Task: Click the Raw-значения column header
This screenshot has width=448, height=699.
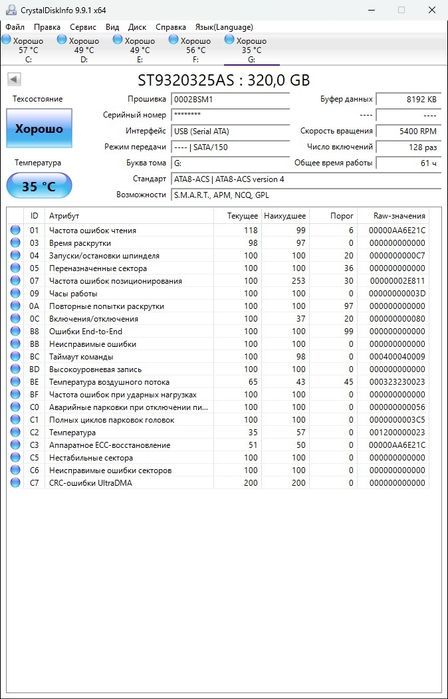Action: [394, 216]
